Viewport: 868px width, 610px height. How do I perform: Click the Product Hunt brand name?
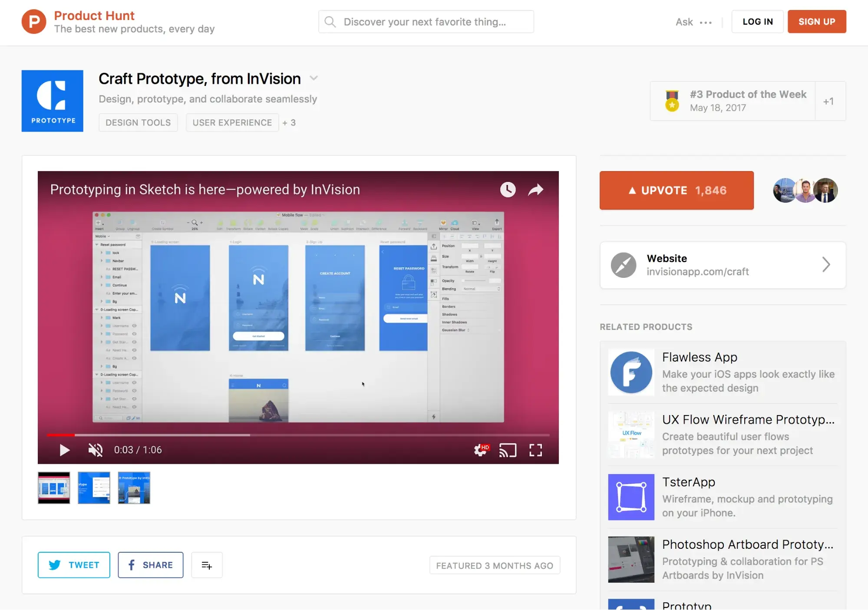coord(94,16)
